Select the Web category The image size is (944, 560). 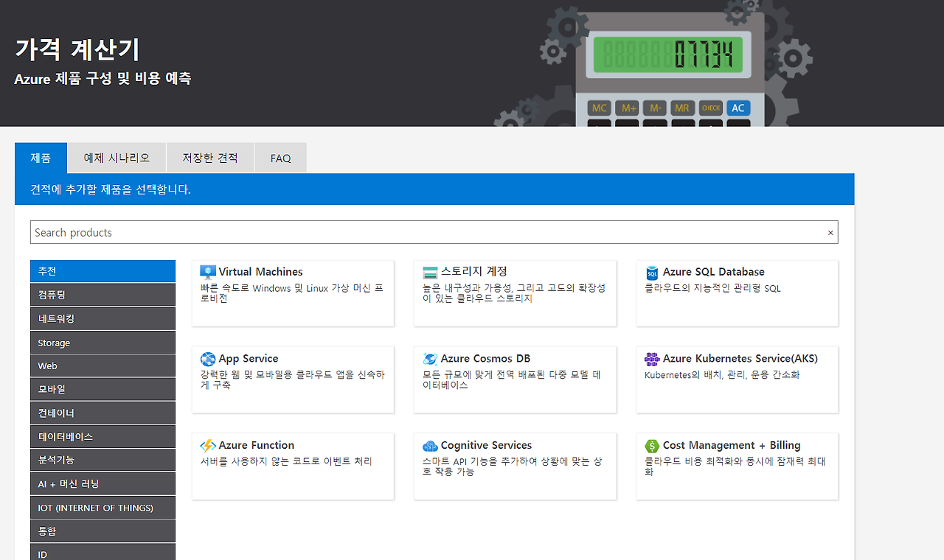pyautogui.click(x=103, y=365)
